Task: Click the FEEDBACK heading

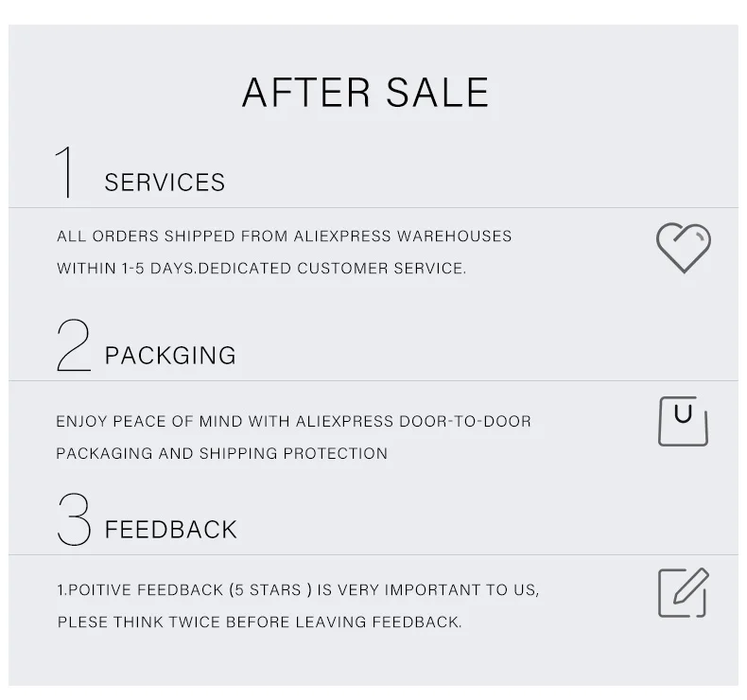Action: pyautogui.click(x=170, y=530)
